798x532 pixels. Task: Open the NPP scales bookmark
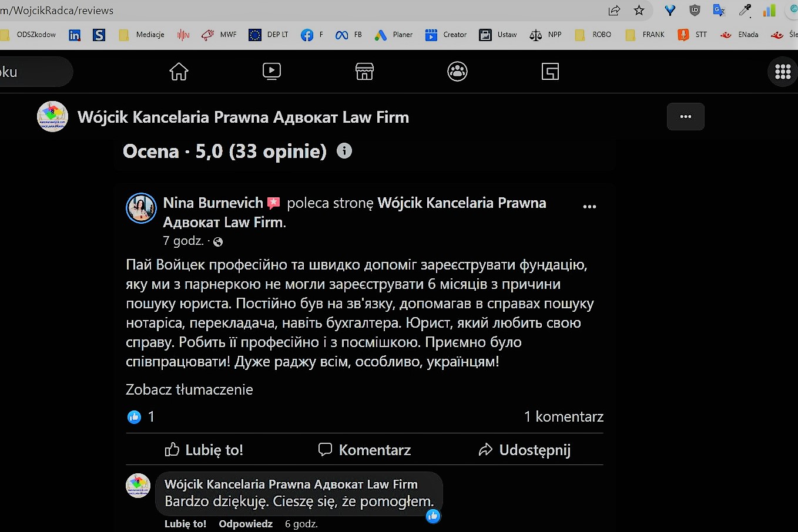(545, 35)
